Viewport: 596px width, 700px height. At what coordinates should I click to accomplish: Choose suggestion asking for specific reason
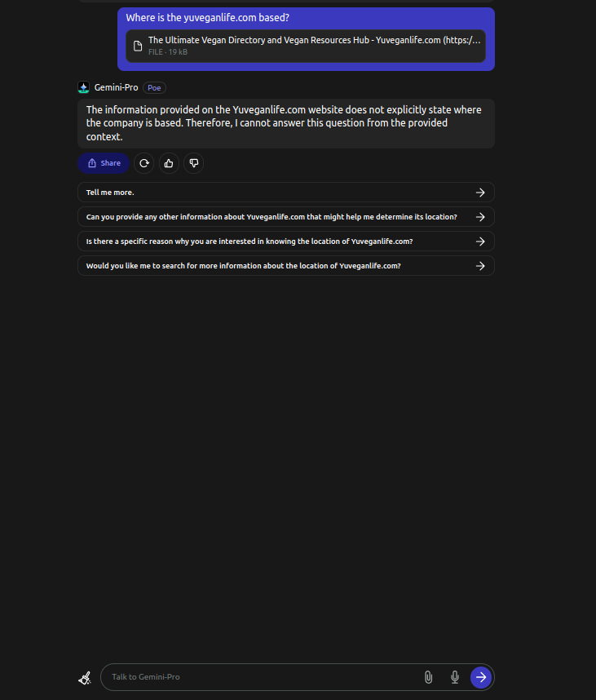tap(286, 241)
